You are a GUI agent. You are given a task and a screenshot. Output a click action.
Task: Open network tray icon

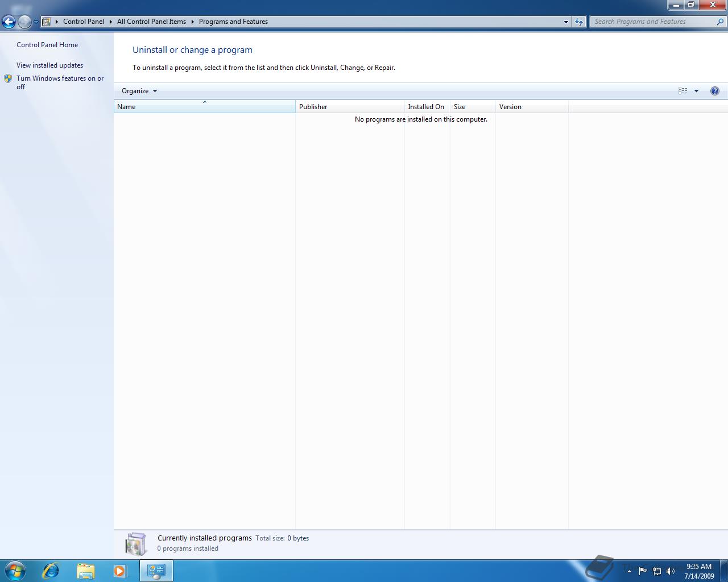(657, 571)
